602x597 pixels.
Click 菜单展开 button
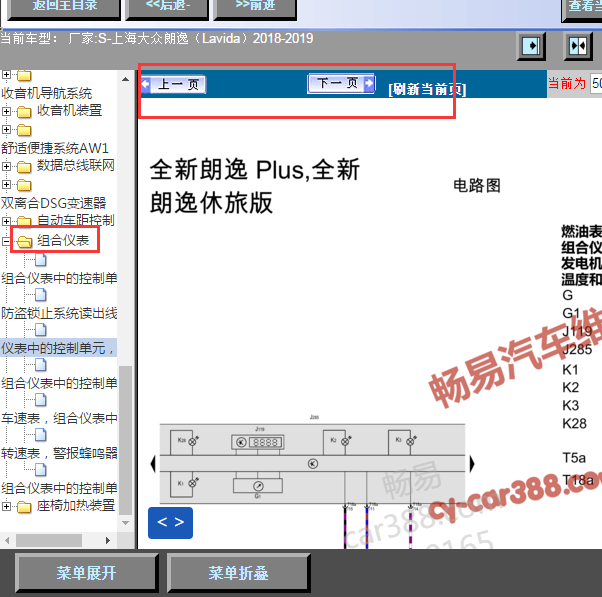[86, 573]
